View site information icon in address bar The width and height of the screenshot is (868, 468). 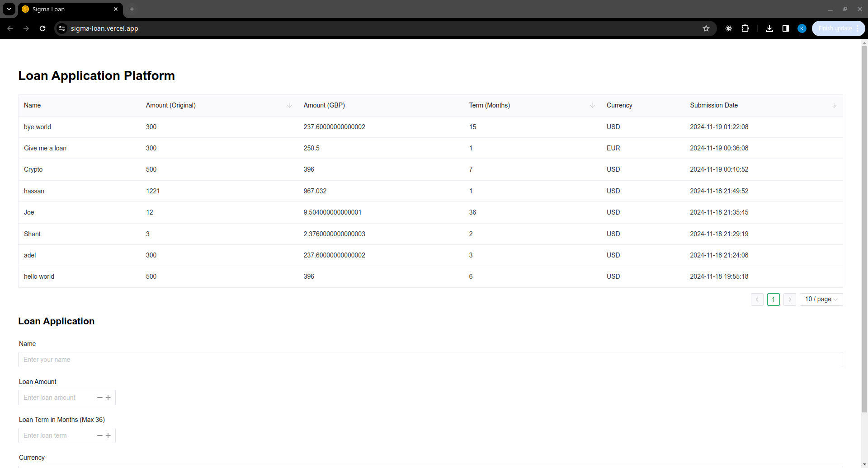click(x=62, y=28)
